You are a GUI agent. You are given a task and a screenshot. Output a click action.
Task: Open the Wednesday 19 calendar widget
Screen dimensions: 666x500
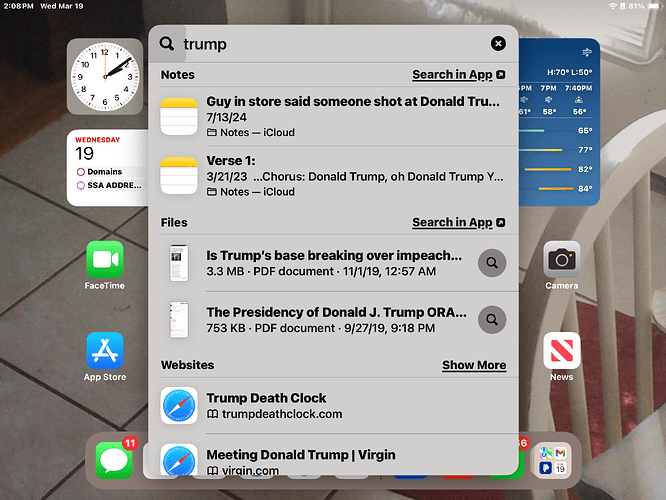(x=105, y=167)
